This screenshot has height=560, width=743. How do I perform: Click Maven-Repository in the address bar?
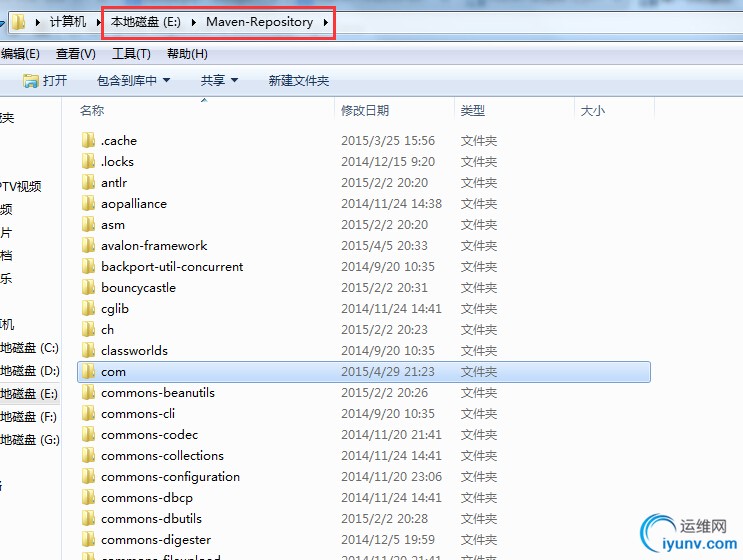coord(260,22)
